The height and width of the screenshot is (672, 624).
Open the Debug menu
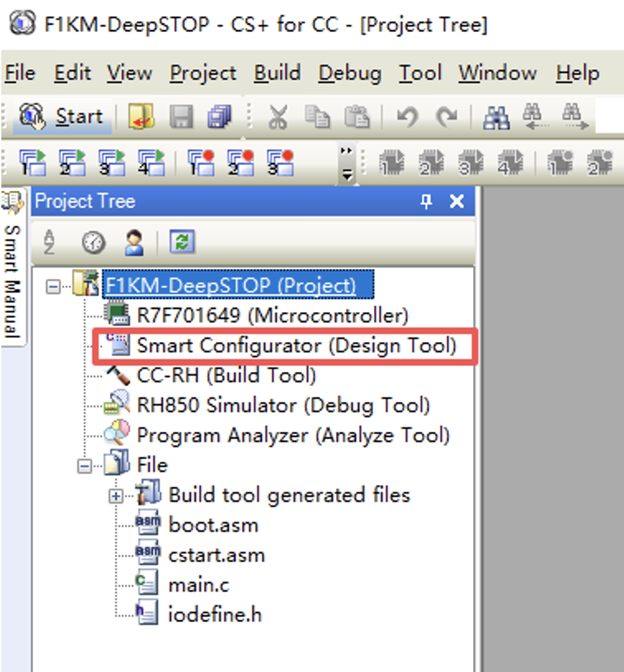[x=349, y=73]
